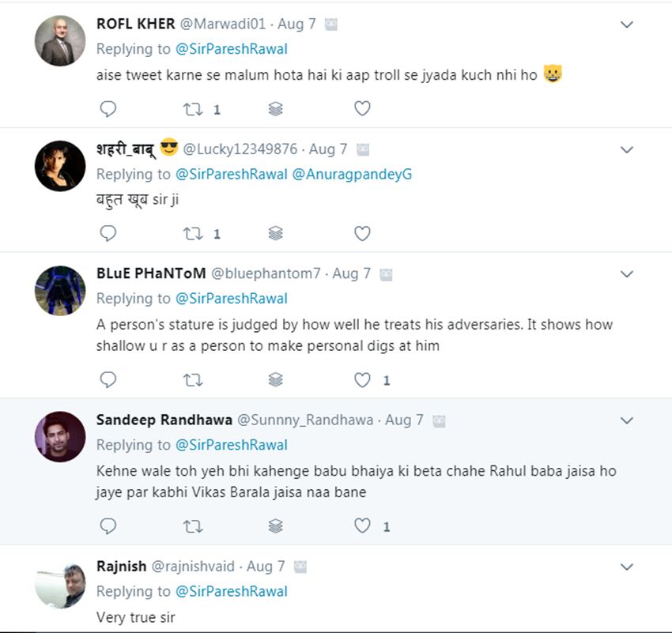This screenshot has width=672, height=633.
Task: Open @SirPareshRawal link in Rajnish's reply
Action: [231, 591]
